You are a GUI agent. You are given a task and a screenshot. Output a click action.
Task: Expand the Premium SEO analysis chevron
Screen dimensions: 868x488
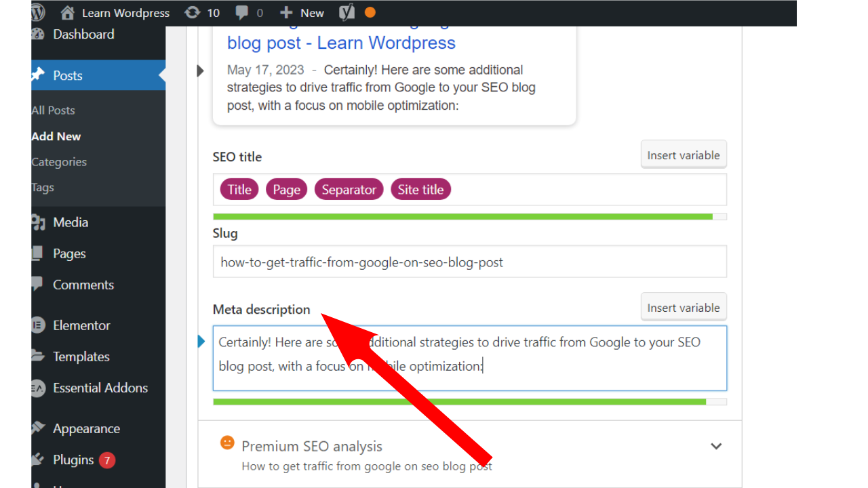point(716,446)
